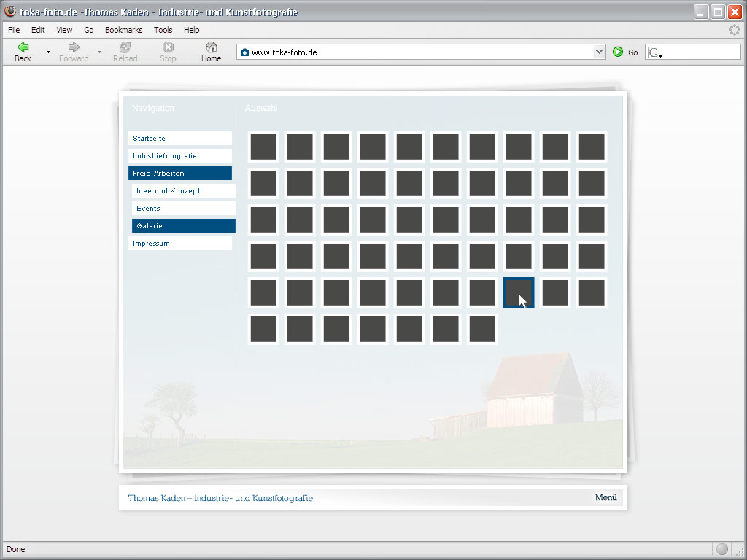Open the first thumbnail in top row
Screen dimensions: 747x560
[x=263, y=147]
